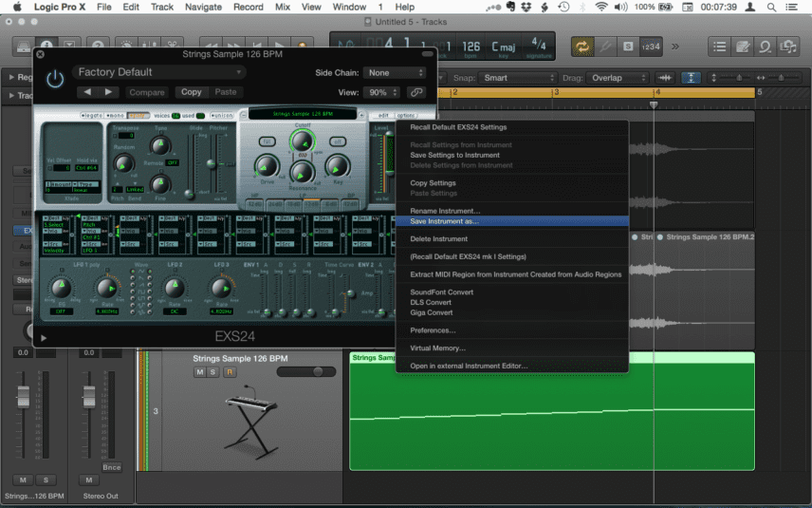Viewport: 812px width, 508px height.
Task: Open the Note Pads icon
Action: coord(742,47)
